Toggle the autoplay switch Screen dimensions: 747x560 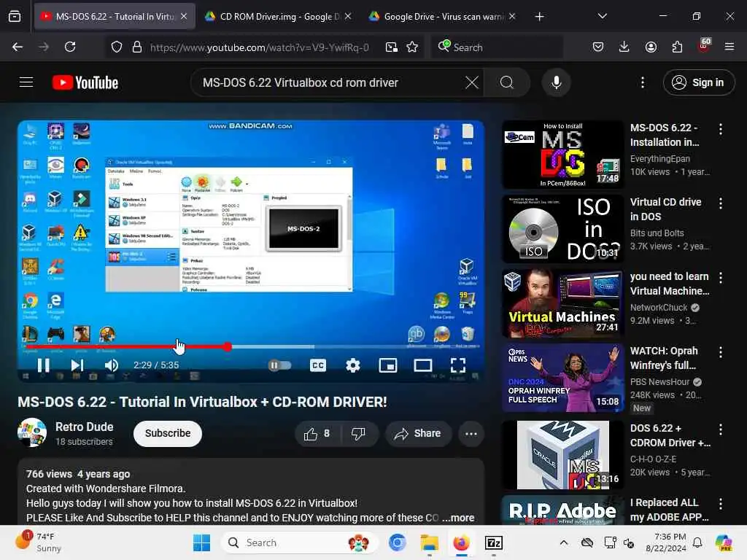coord(279,365)
